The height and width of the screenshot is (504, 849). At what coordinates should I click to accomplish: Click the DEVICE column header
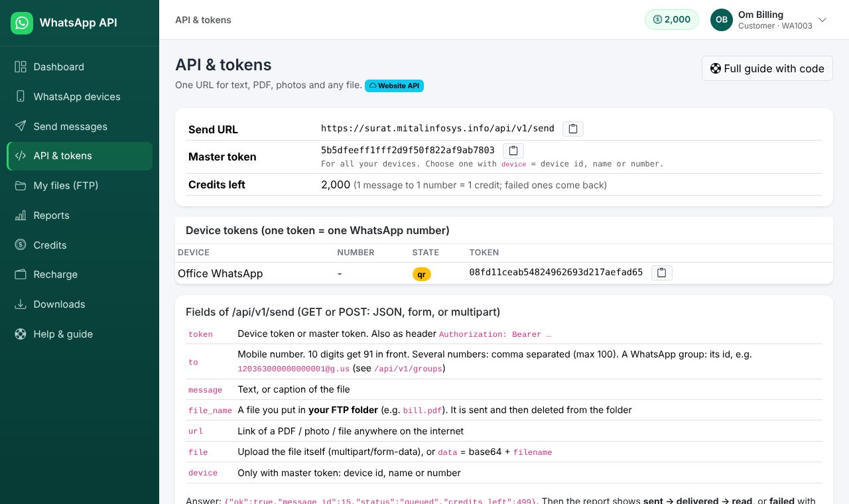tap(194, 253)
